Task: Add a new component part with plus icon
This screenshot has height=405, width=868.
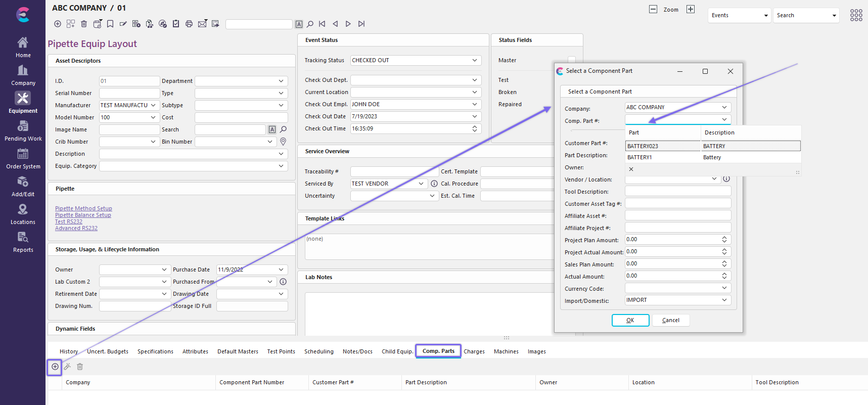Action: coord(55,367)
